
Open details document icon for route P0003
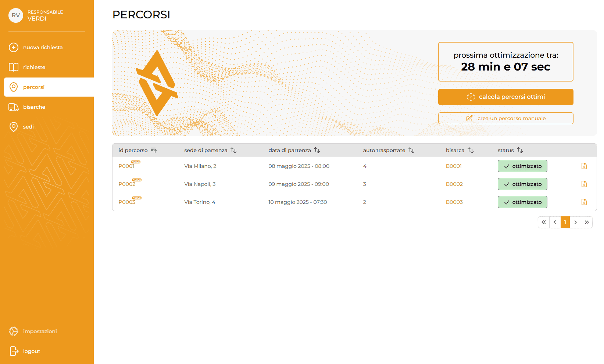point(584,202)
